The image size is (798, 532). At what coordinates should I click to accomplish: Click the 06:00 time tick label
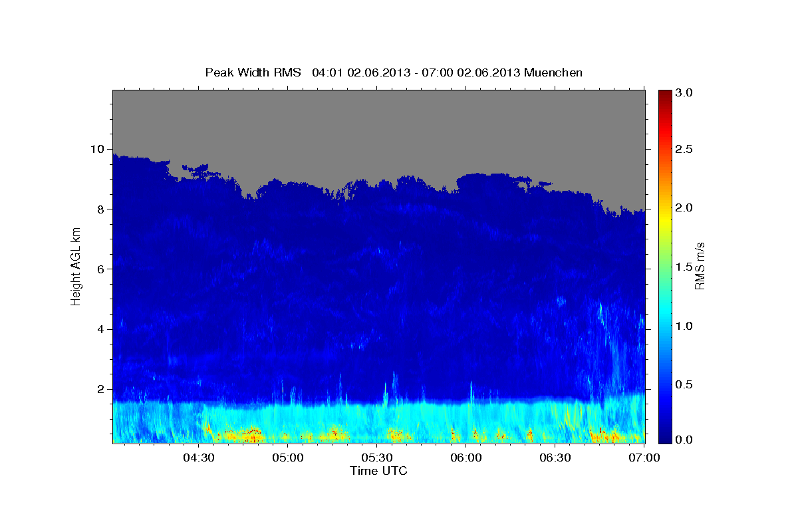click(x=466, y=458)
